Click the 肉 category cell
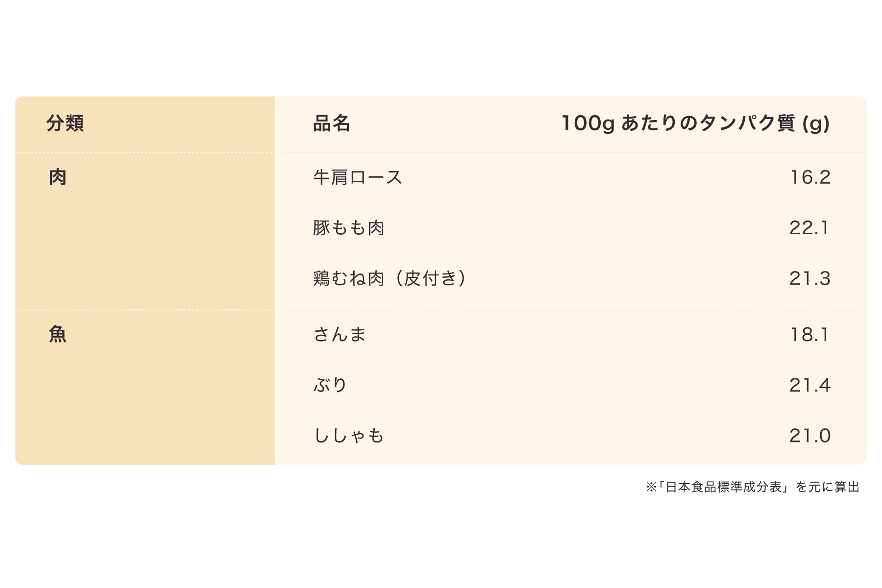Screen dimensions: 882x588 (x=58, y=177)
